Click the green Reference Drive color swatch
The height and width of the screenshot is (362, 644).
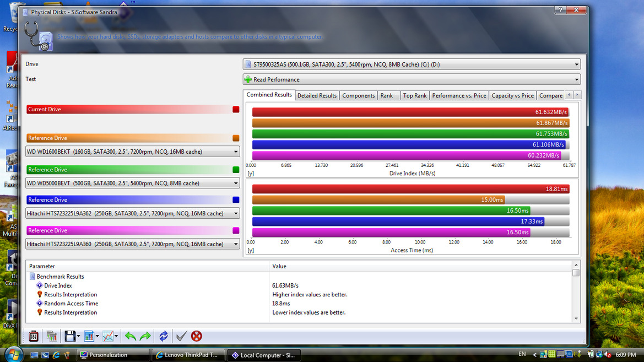[x=236, y=170]
